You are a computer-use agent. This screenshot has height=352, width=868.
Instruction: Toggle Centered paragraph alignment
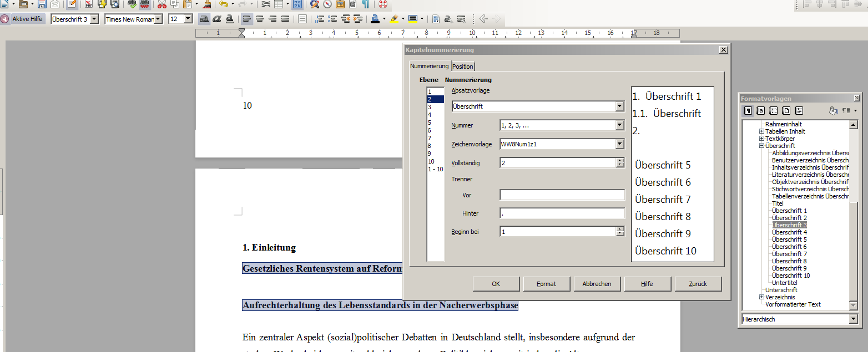click(260, 19)
